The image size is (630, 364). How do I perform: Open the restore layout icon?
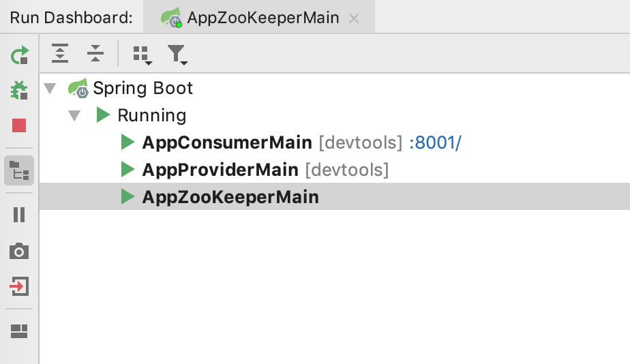pyautogui.click(x=19, y=331)
